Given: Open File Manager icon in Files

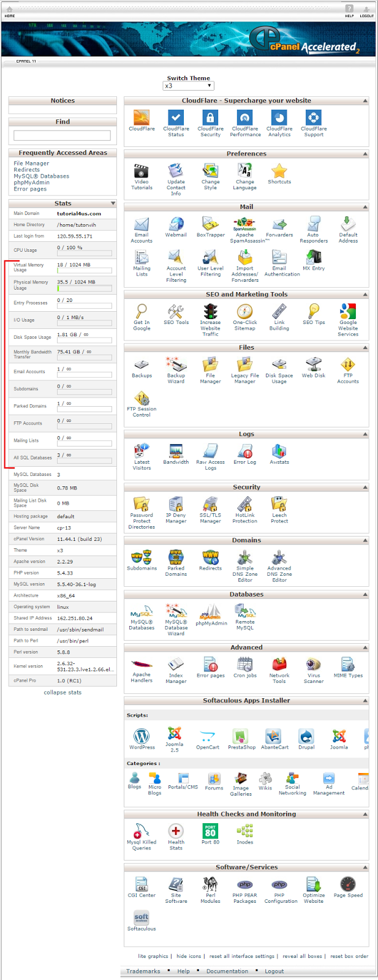Looking at the screenshot, I should pos(210,371).
